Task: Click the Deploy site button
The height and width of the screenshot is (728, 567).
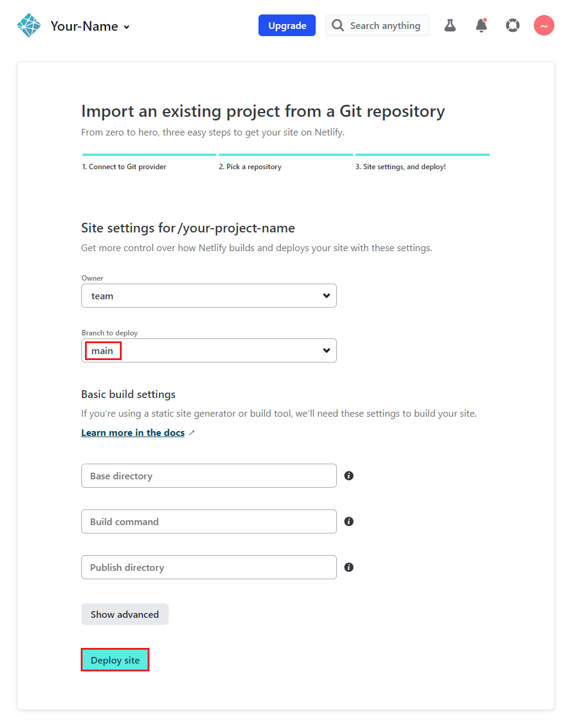Action: (x=114, y=659)
